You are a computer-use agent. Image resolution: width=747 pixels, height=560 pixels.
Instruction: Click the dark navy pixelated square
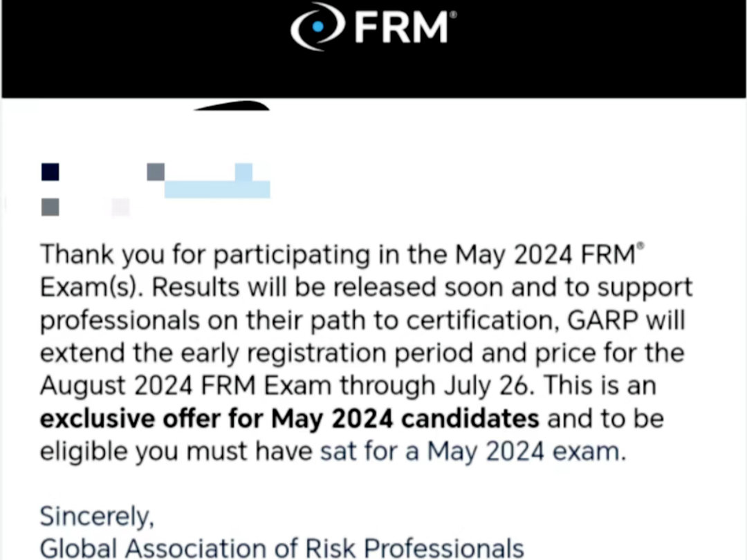point(50,171)
